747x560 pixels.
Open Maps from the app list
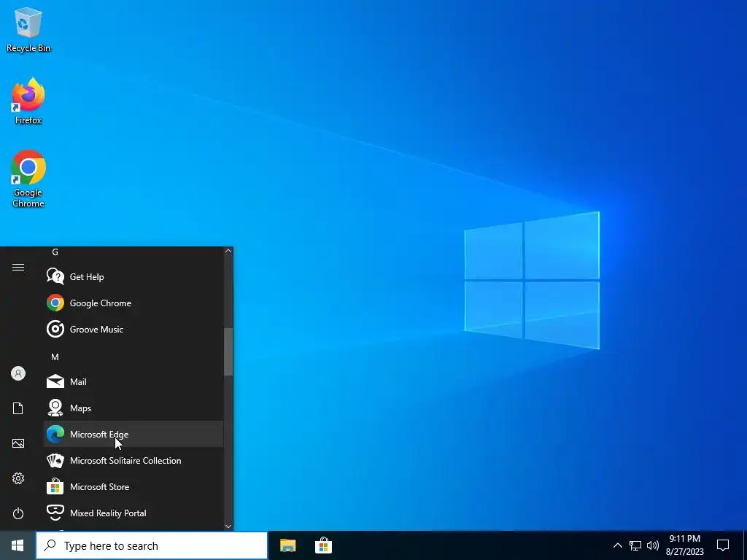133,408
